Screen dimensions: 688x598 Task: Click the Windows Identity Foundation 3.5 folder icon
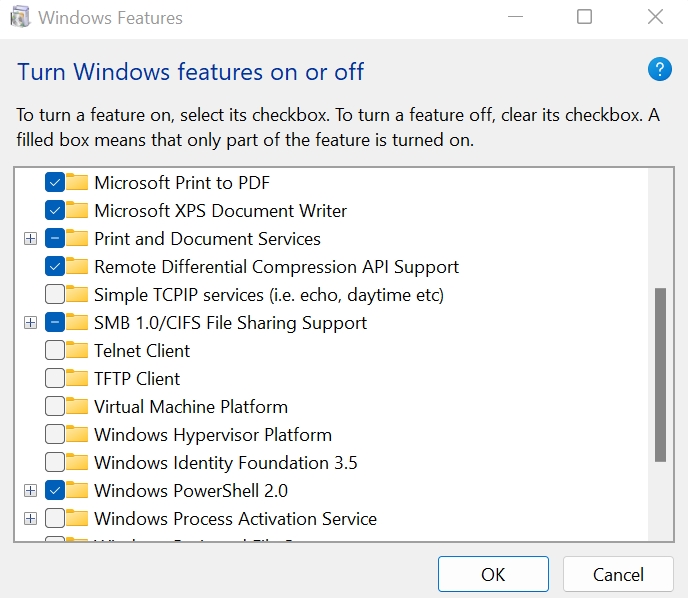(77, 462)
